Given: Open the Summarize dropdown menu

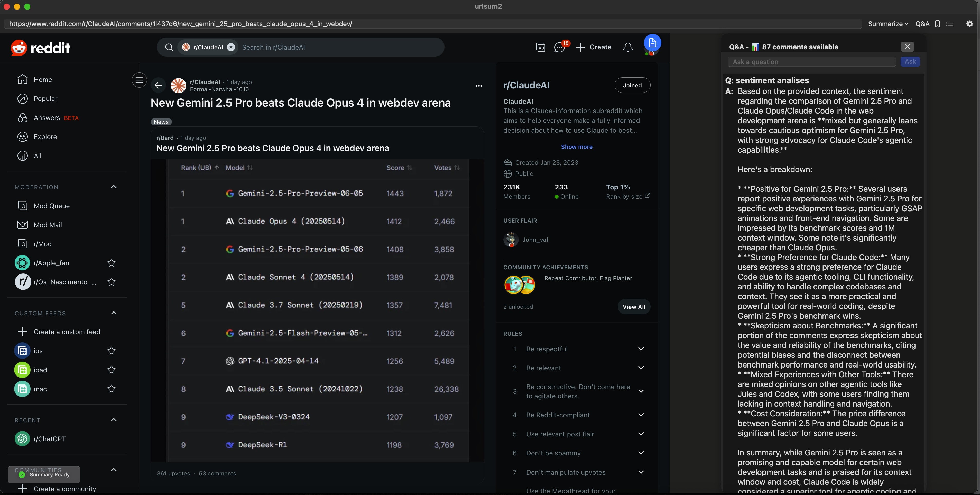Looking at the screenshot, I should pos(887,24).
